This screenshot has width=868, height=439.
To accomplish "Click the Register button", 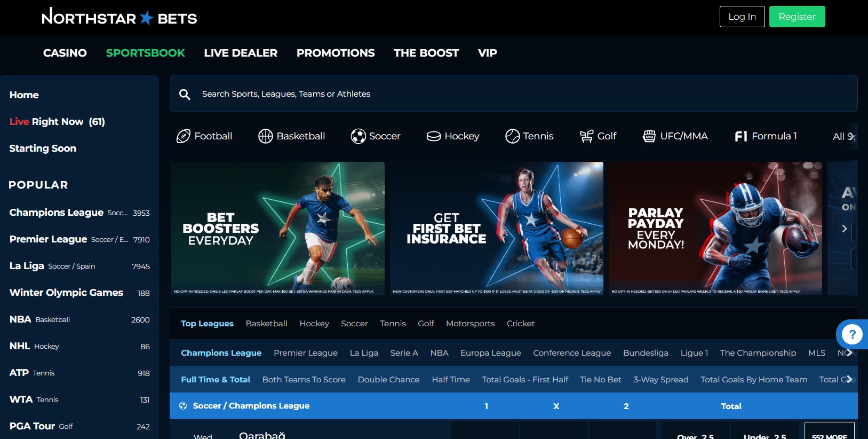I will (797, 17).
